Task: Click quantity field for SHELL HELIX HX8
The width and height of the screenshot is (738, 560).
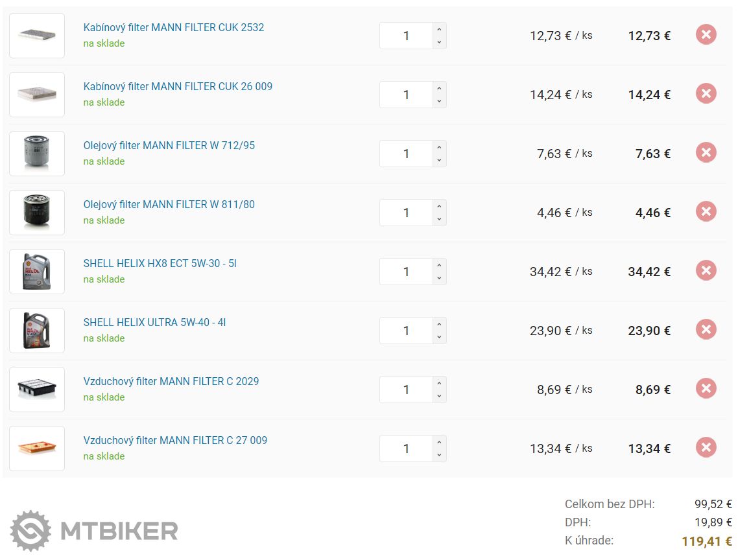Action: click(406, 272)
